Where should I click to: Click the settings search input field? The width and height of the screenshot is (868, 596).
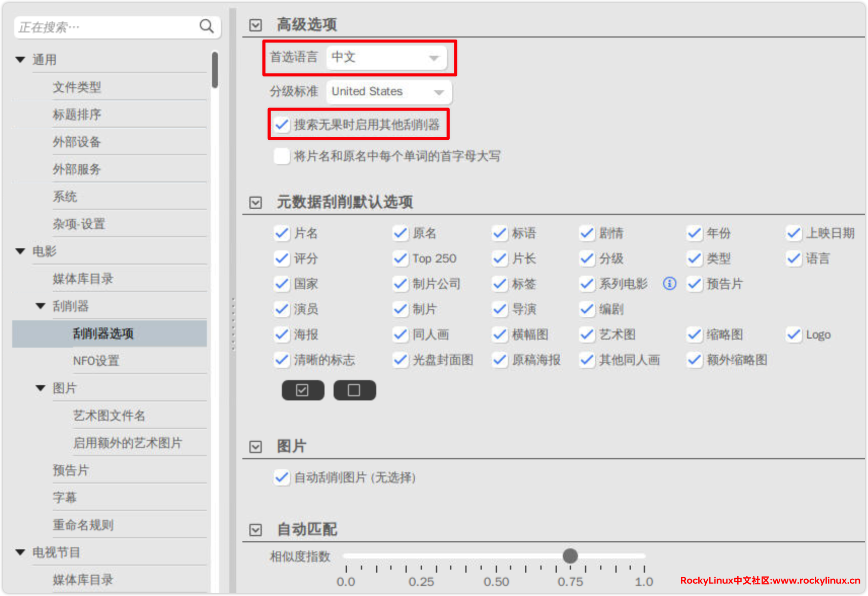tap(106, 27)
